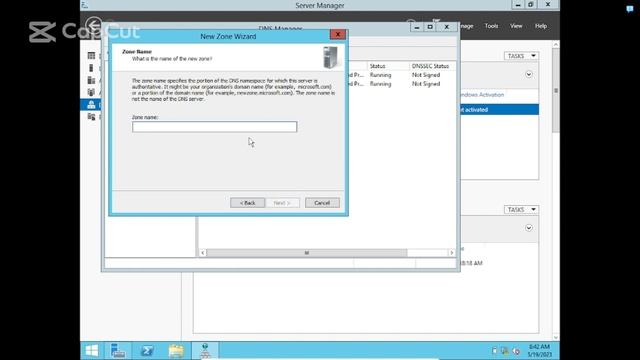Select the highlighted 'activated' row in Server Manager
Screen dimensions: 640x360
tap(499, 109)
